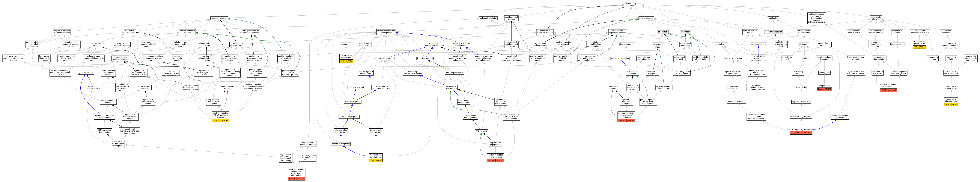Select the "primary metabolic process" node

click(x=206, y=44)
